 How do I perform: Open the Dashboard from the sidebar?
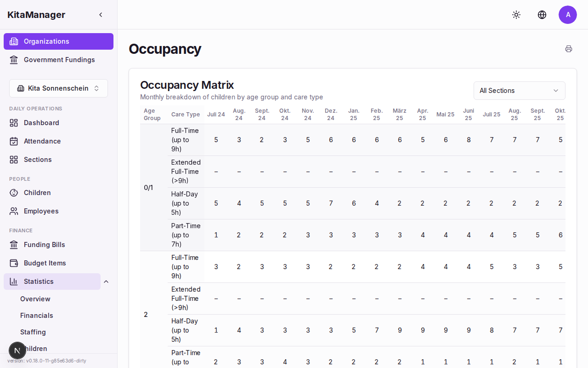click(14, 123)
